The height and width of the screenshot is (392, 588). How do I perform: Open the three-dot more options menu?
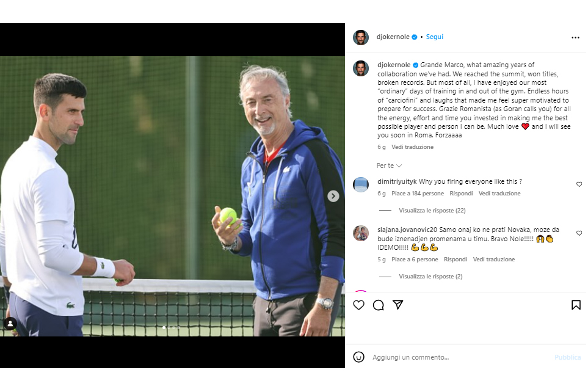pos(575,37)
